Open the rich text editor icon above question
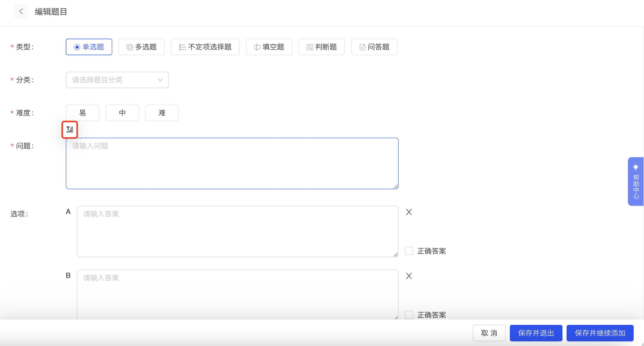Image resolution: width=644 pixels, height=346 pixels. (x=70, y=129)
